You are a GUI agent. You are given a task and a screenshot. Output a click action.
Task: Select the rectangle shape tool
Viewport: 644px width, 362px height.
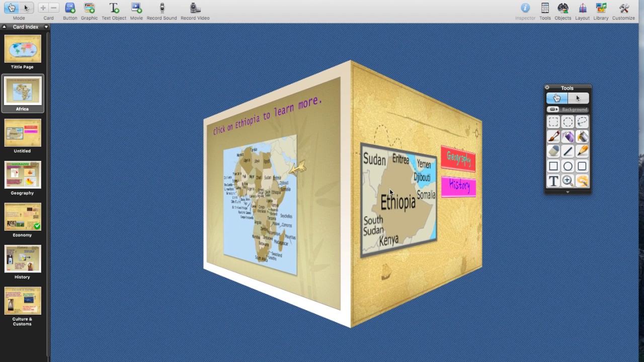click(553, 166)
